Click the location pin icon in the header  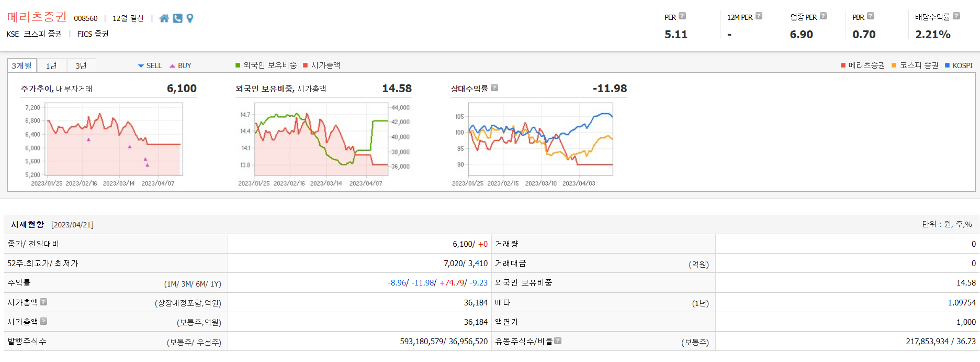click(190, 18)
